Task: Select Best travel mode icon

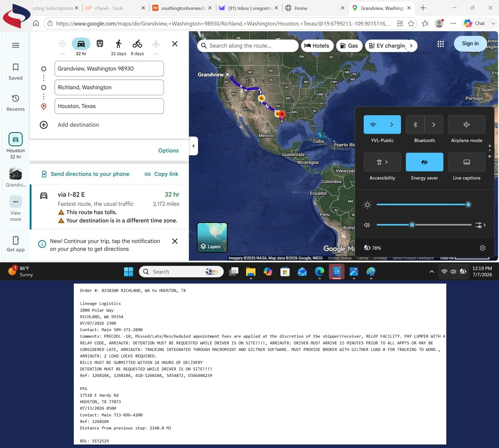Action: pyautogui.click(x=62, y=44)
